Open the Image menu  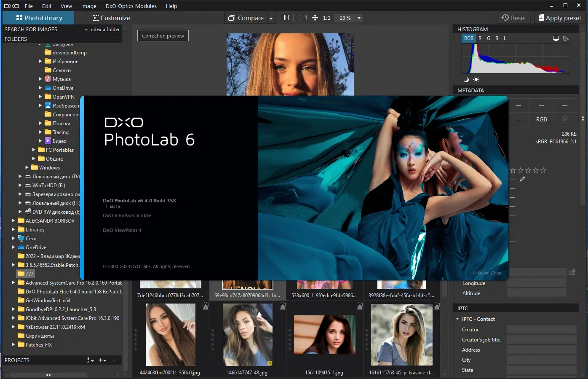point(88,6)
